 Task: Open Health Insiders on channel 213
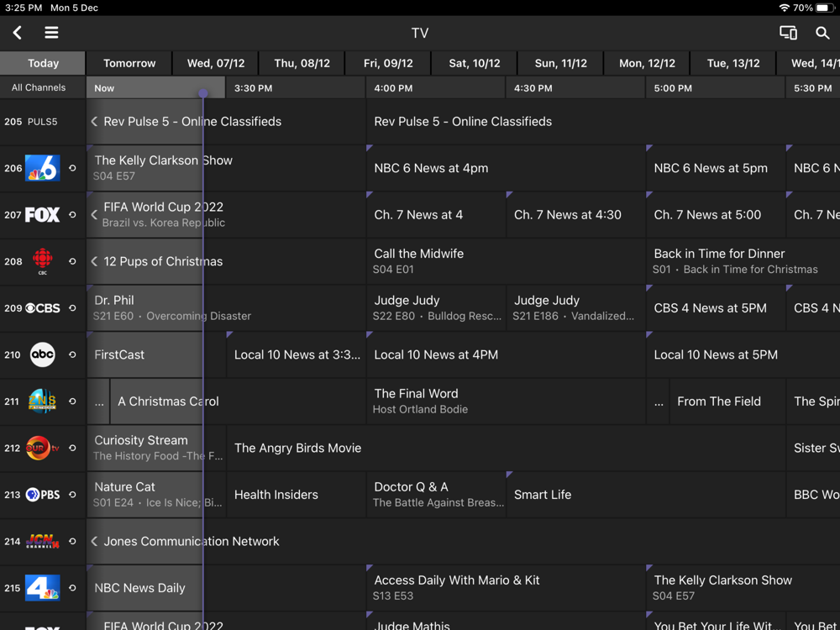point(296,495)
